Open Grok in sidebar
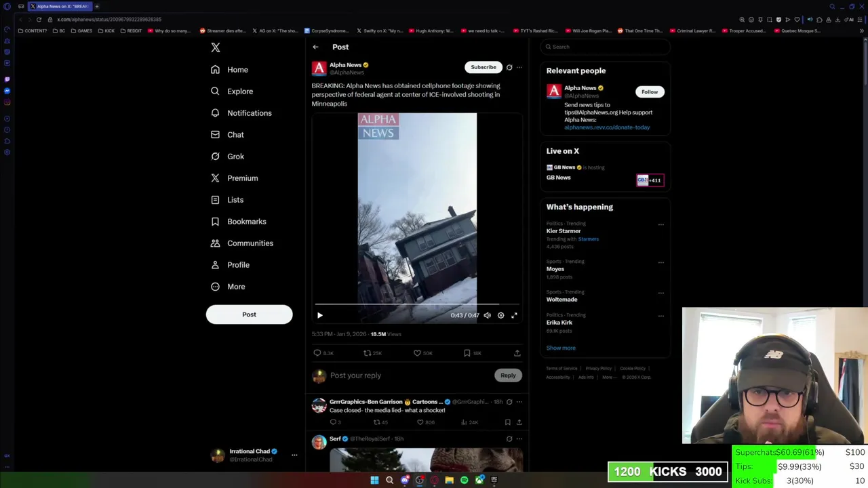Image resolution: width=868 pixels, height=488 pixels. [227, 157]
